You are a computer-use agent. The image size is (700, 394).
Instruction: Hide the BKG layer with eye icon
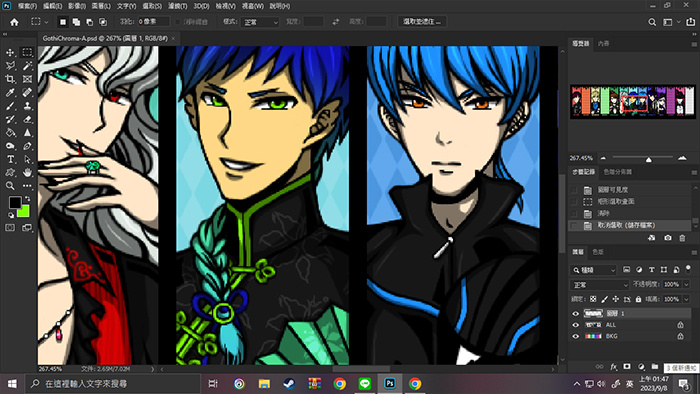(x=575, y=336)
